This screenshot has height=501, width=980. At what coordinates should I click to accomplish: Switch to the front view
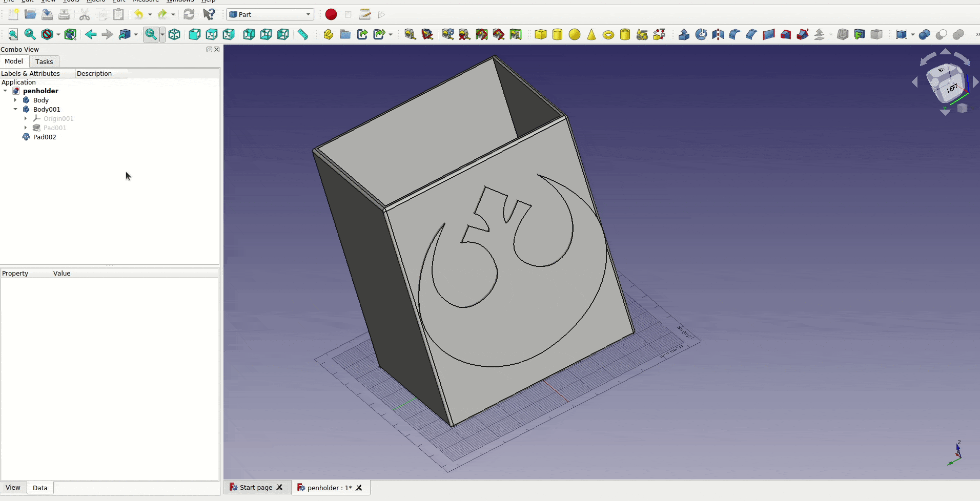point(195,34)
